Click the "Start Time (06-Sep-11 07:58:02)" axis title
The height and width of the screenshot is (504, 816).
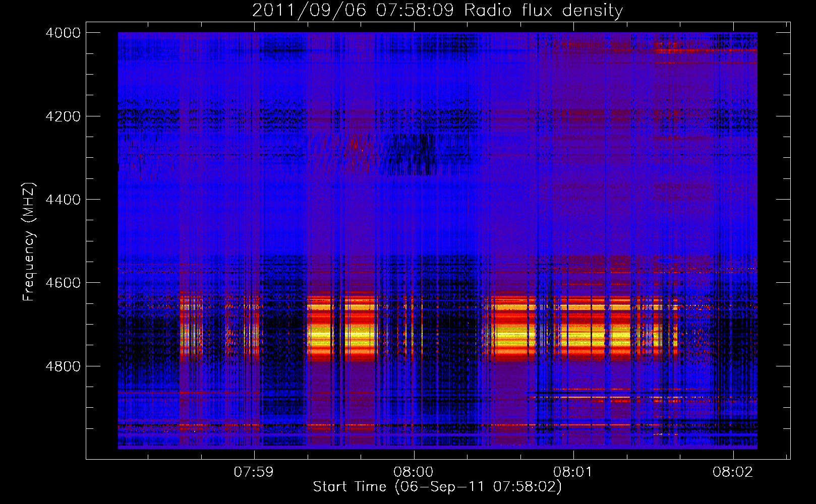coord(437,487)
